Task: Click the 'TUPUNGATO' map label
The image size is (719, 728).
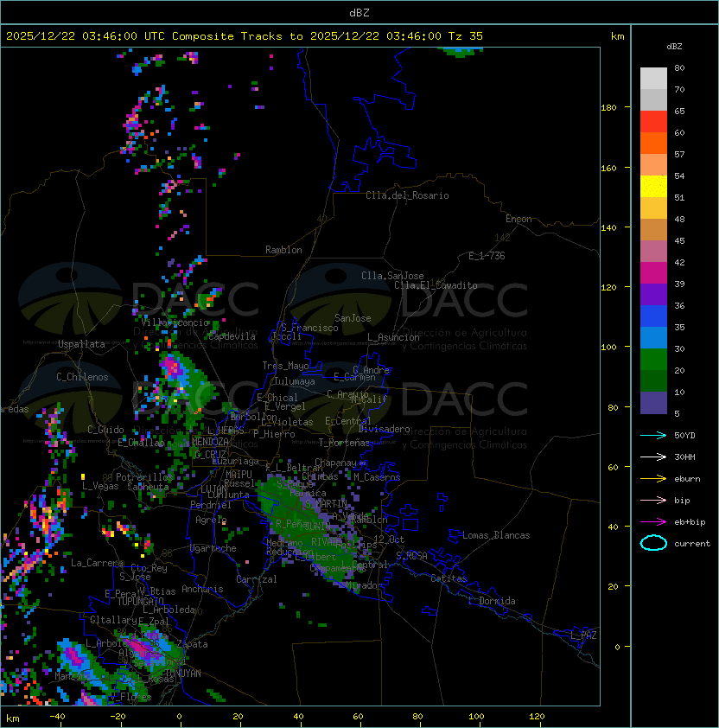Action: click(140, 601)
